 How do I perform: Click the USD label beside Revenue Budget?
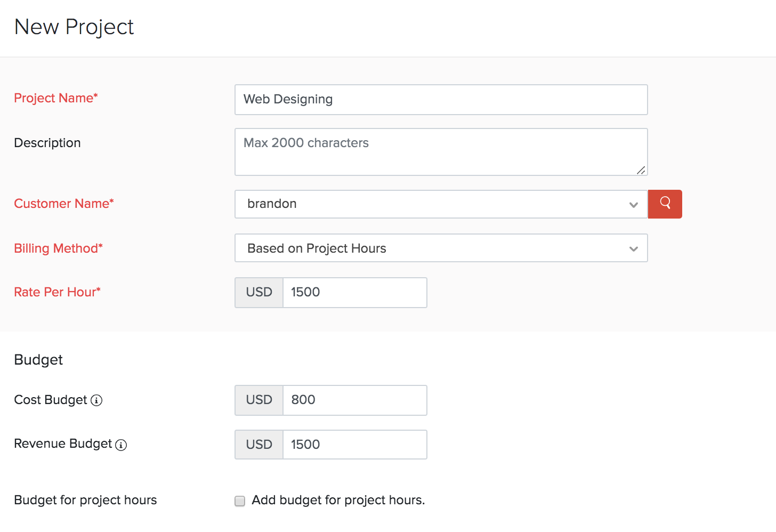coord(259,445)
